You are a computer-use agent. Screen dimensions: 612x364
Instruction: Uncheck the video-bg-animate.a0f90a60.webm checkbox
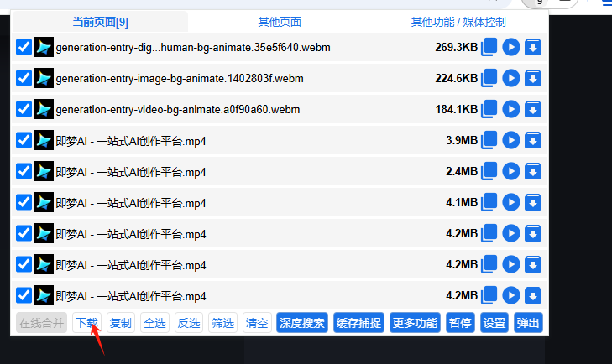coord(24,109)
